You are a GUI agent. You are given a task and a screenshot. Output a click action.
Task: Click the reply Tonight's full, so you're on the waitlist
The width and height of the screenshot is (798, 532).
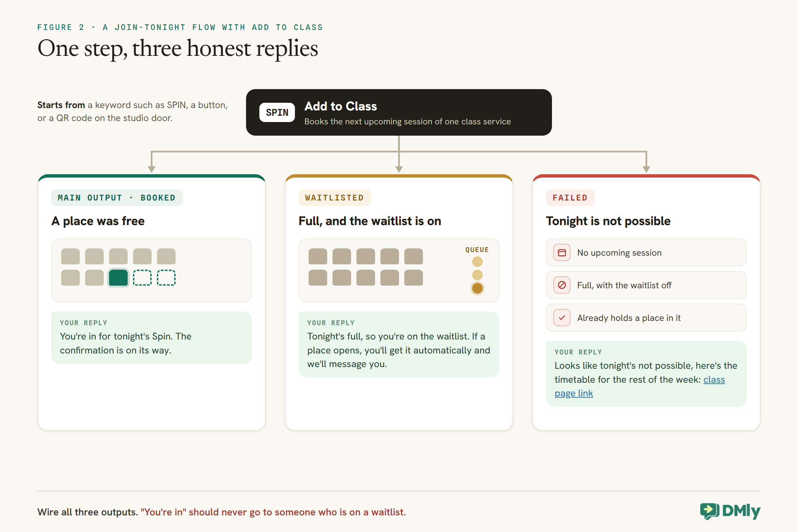(x=399, y=344)
